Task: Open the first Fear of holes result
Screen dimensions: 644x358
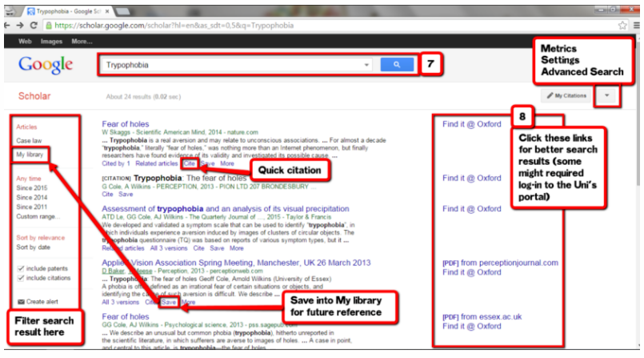Action: (126, 123)
